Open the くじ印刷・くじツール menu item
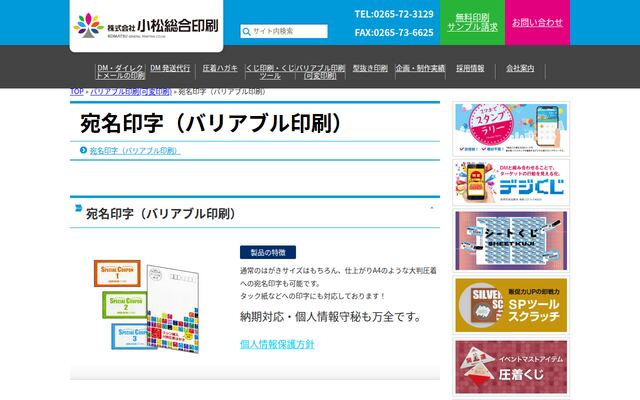Image resolution: width=640 pixels, height=400 pixels. (x=270, y=72)
